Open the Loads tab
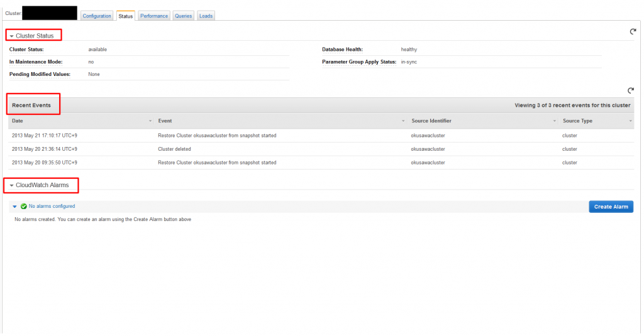 (x=206, y=16)
